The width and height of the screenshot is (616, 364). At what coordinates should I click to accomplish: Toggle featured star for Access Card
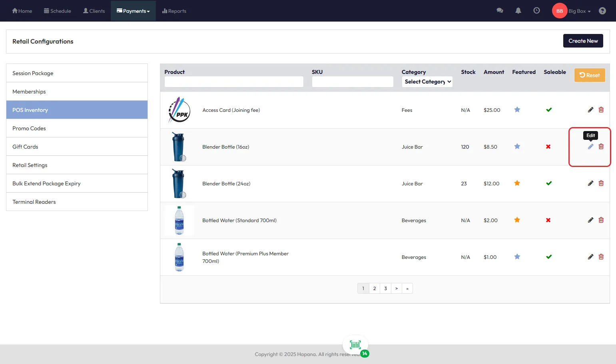coord(517,110)
